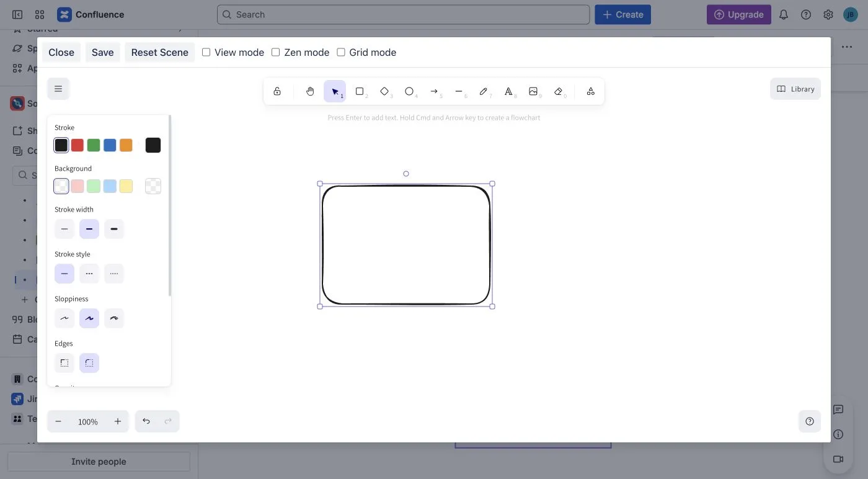
Task: Set stroke width to thin
Action: click(x=64, y=229)
